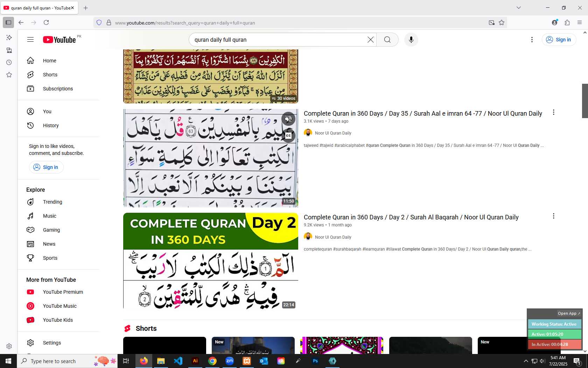The height and width of the screenshot is (368, 588).
Task: Go back in the browser
Action: tap(21, 22)
